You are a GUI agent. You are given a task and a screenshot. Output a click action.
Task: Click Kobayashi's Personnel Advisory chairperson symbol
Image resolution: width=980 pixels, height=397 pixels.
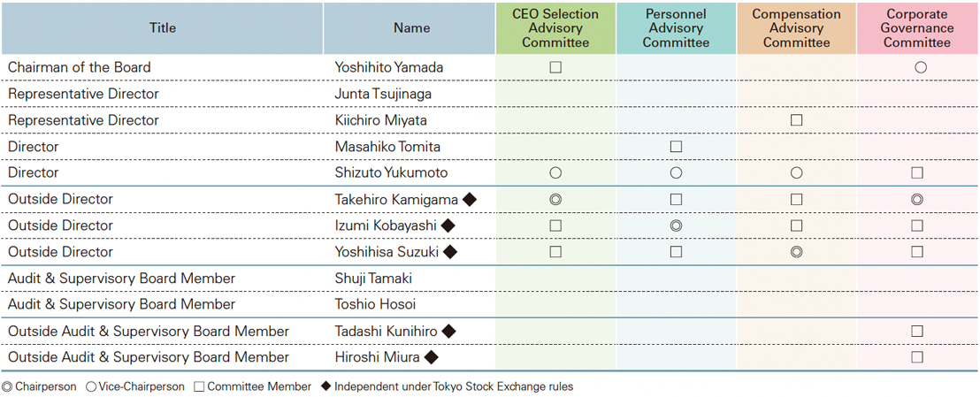point(676,225)
